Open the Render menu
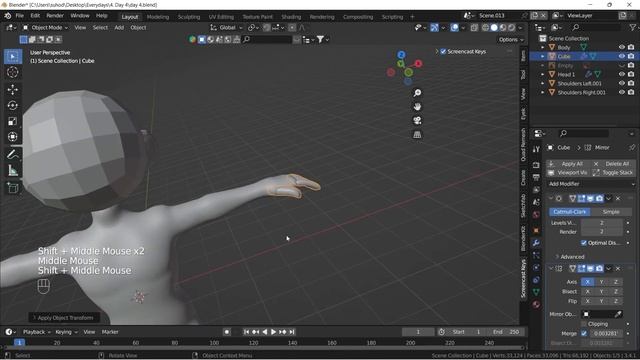The image size is (640, 360). click(55, 16)
